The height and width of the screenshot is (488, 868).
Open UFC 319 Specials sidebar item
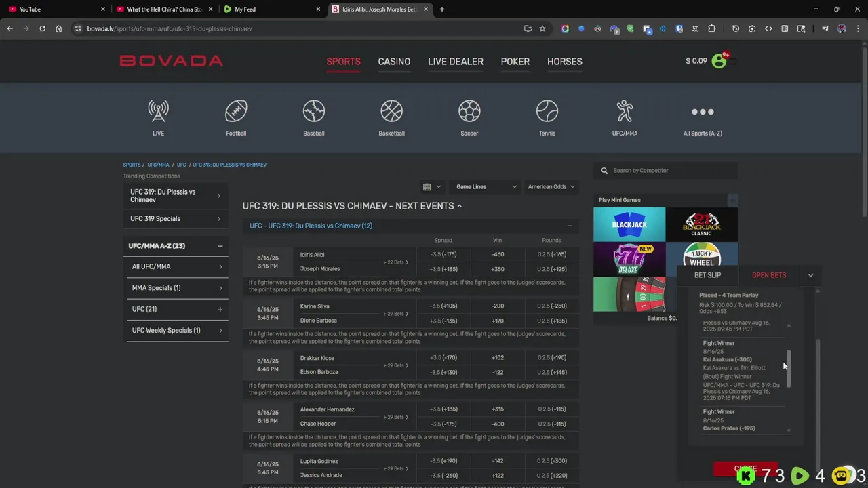(x=176, y=219)
